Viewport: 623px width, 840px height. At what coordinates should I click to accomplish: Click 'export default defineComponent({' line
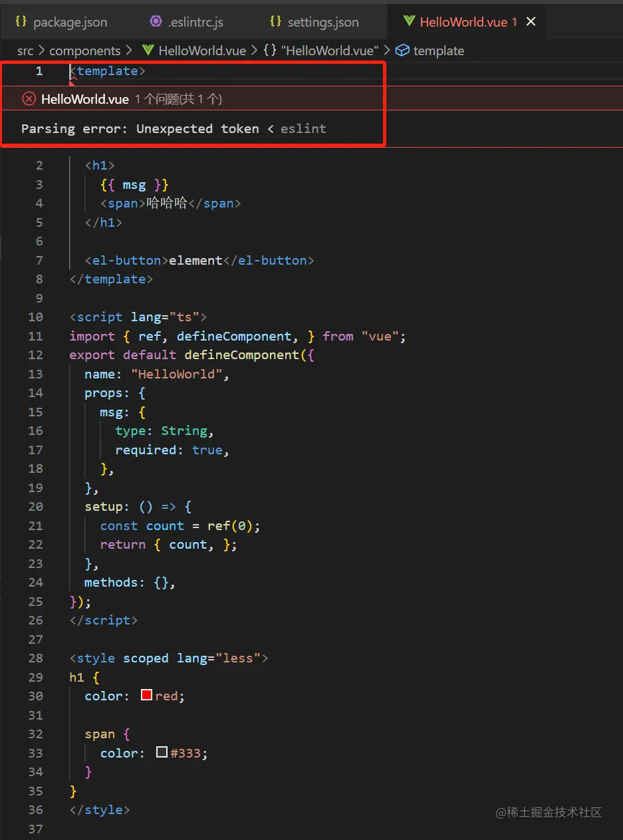(191, 354)
